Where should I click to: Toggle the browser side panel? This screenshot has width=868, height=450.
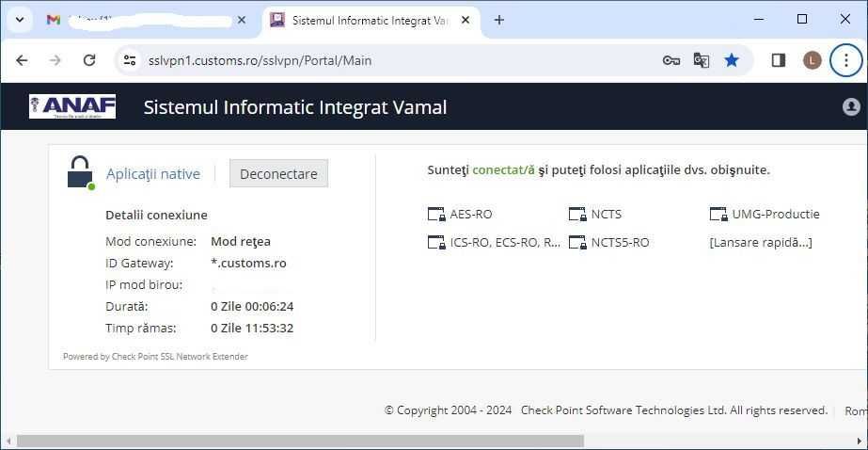click(x=779, y=60)
